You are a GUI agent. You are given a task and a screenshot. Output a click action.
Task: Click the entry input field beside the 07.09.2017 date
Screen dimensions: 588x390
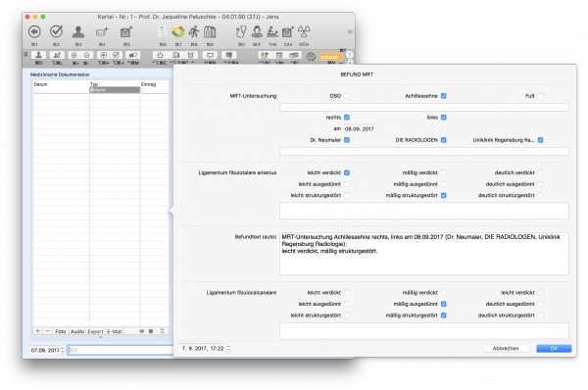click(120, 350)
